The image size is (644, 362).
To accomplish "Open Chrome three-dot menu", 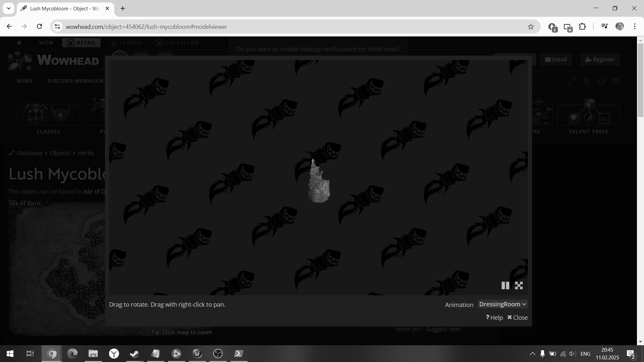I will click(x=635, y=26).
